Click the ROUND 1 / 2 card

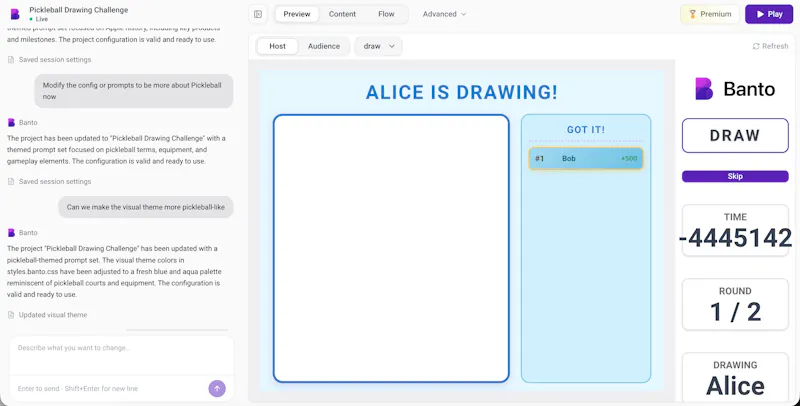pos(735,304)
